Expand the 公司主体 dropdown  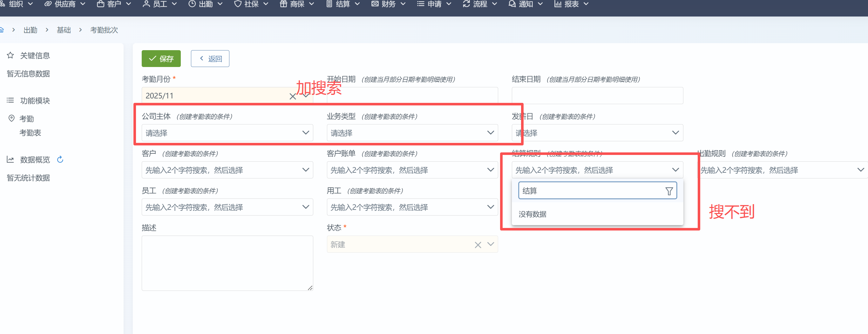click(x=227, y=133)
